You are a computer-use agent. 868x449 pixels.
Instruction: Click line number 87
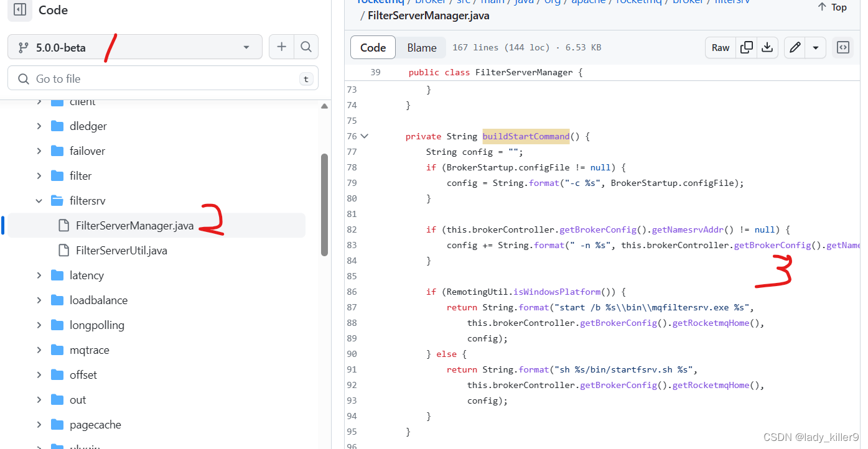tap(352, 307)
